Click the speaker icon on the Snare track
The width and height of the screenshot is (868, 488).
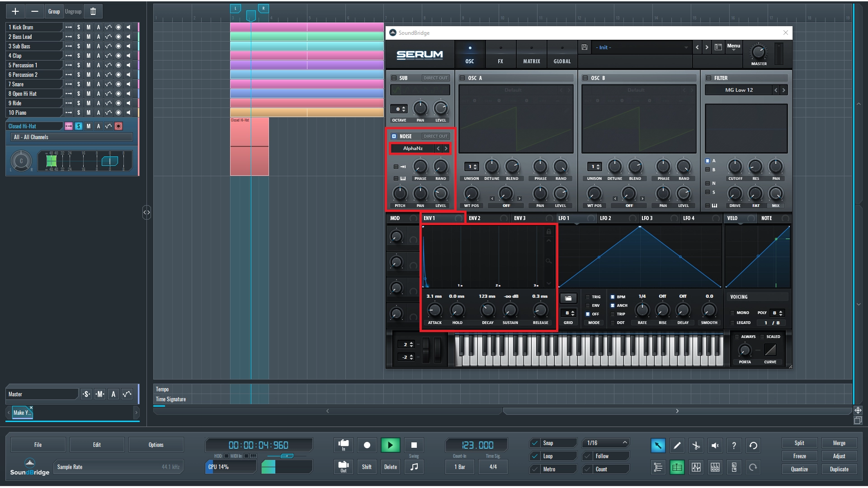click(128, 84)
